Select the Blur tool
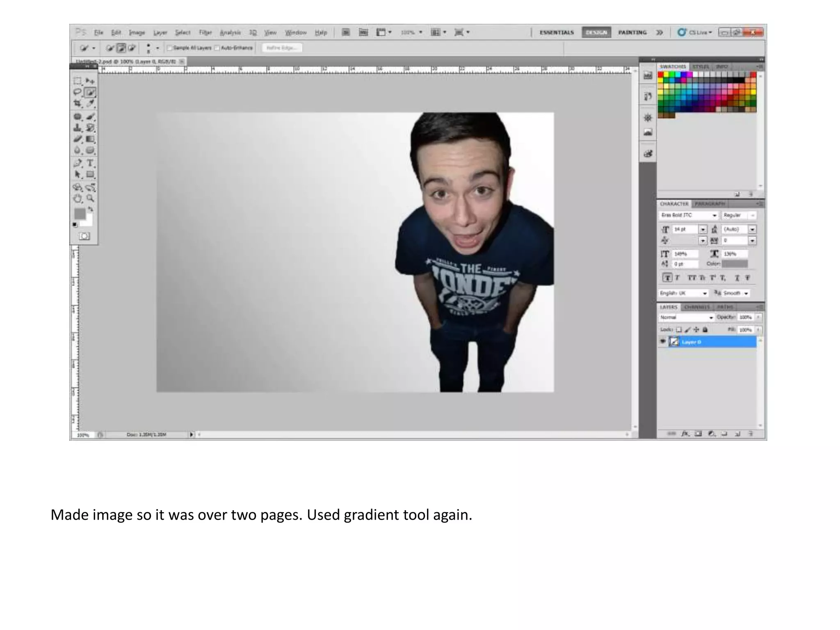The image size is (840, 630). click(x=78, y=150)
